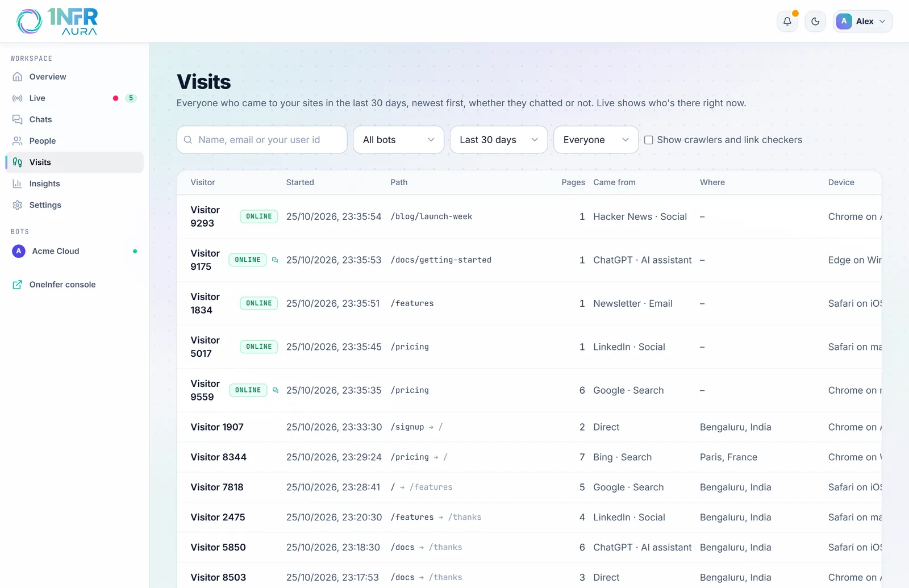Screen dimensions: 909x588
Task: Click the chat icon beside Visitor 9559
Action: tap(276, 390)
